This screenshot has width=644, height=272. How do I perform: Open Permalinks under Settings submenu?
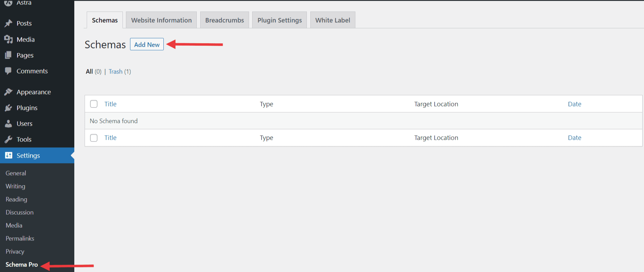(20, 238)
